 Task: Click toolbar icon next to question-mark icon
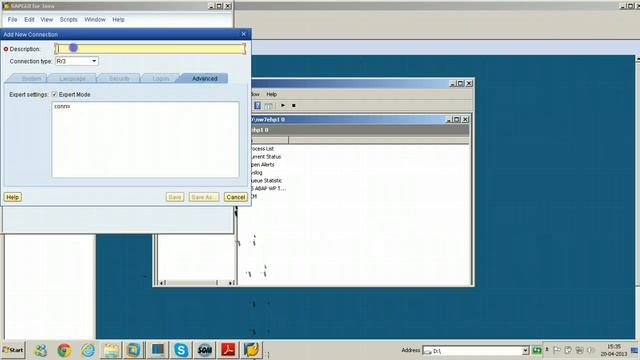[268, 105]
